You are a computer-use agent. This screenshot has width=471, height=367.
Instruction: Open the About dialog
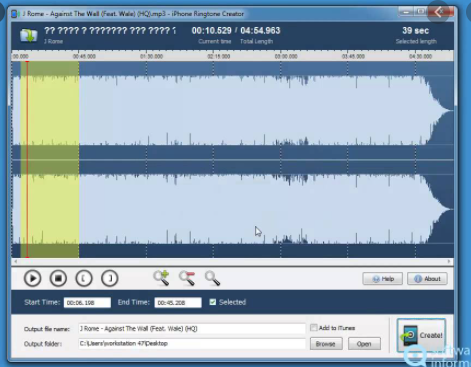tap(427, 279)
